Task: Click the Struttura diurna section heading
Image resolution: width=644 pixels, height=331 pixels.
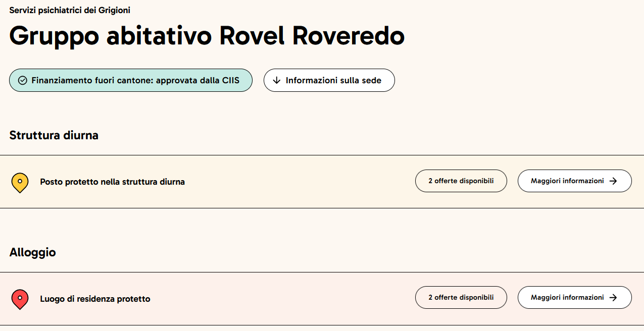Action: 54,135
